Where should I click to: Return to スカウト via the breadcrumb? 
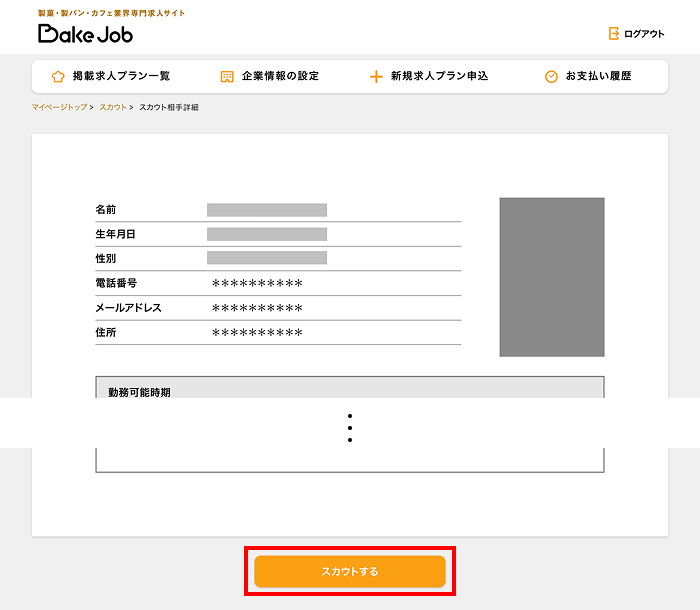coord(112,107)
